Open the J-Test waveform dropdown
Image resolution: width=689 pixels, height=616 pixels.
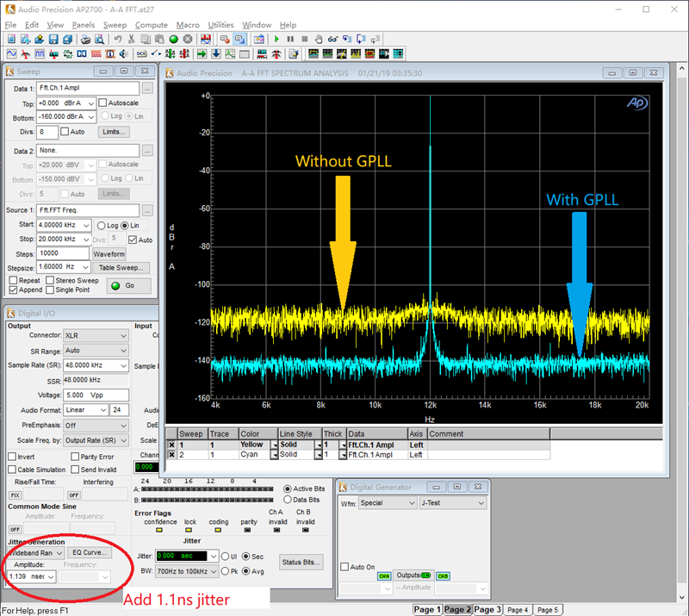click(481, 502)
